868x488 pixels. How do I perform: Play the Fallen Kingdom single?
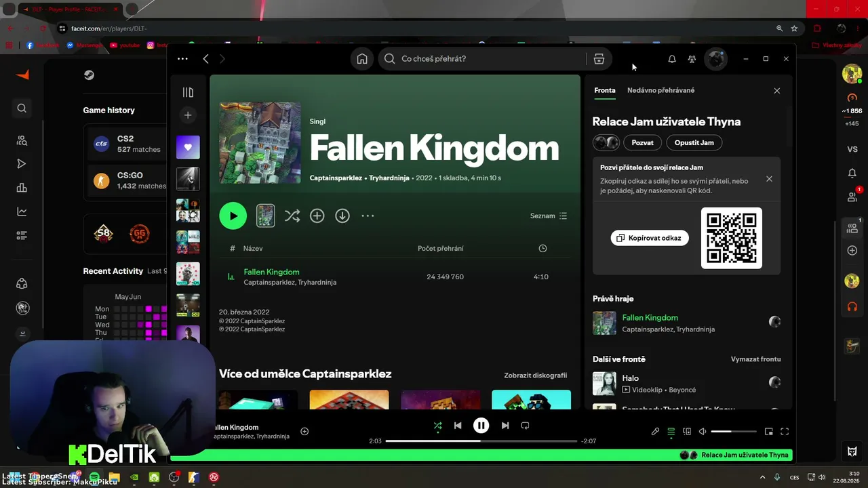(233, 216)
